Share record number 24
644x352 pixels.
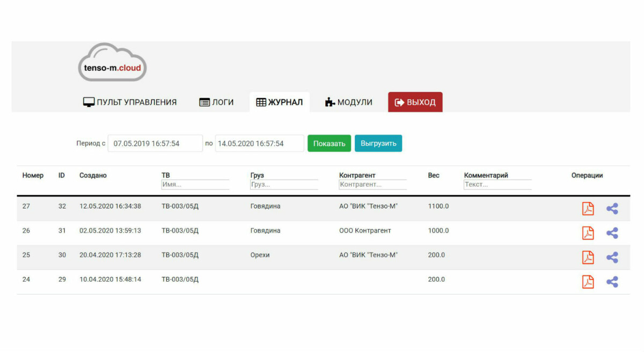612,282
